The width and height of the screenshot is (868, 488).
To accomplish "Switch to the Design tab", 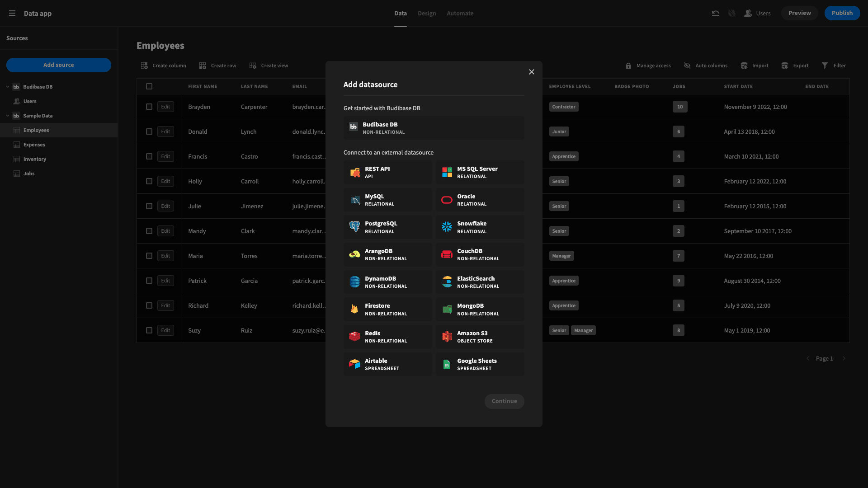I will click(427, 14).
